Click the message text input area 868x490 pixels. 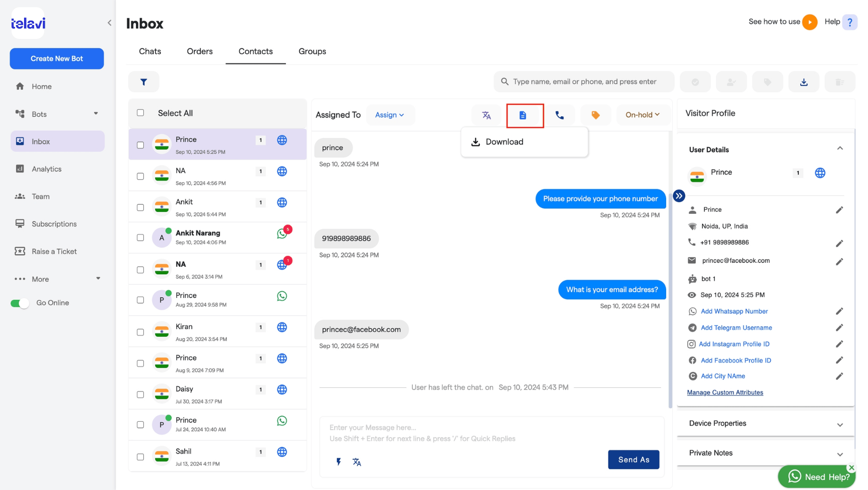(492, 433)
